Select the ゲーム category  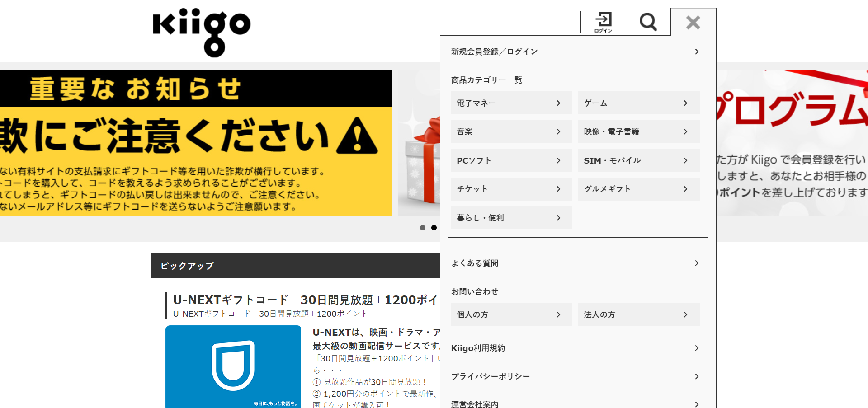(x=639, y=103)
